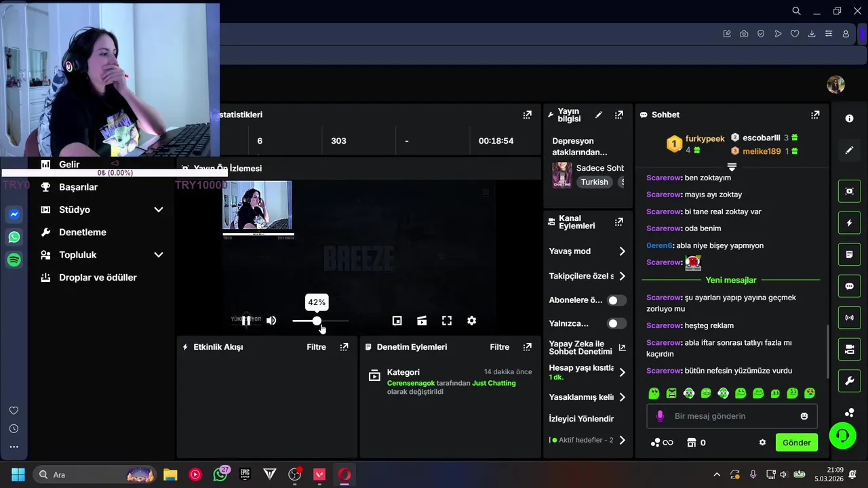868x488 pixels.
Task: Open the document icon in right sidebar
Action: coord(849,255)
